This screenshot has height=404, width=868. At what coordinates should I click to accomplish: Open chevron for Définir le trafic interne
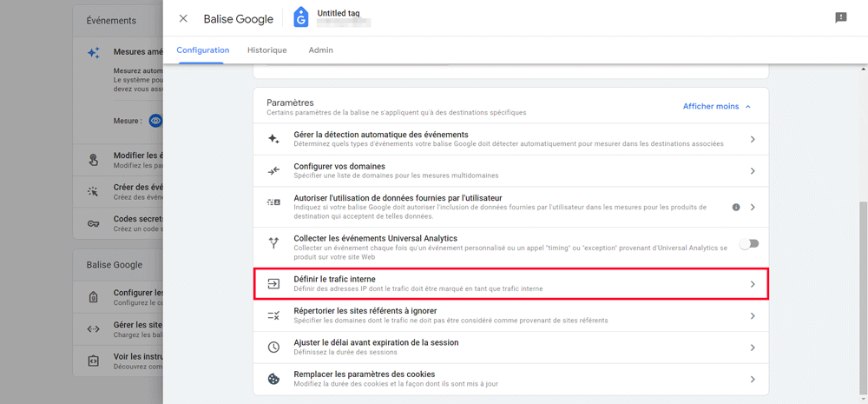click(753, 284)
